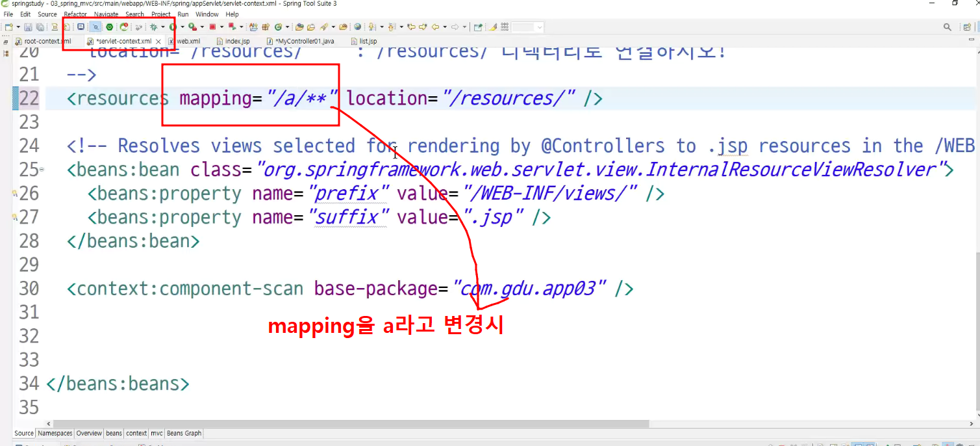
Task: Expand the Back history dropdown arrow
Action: tap(445, 27)
